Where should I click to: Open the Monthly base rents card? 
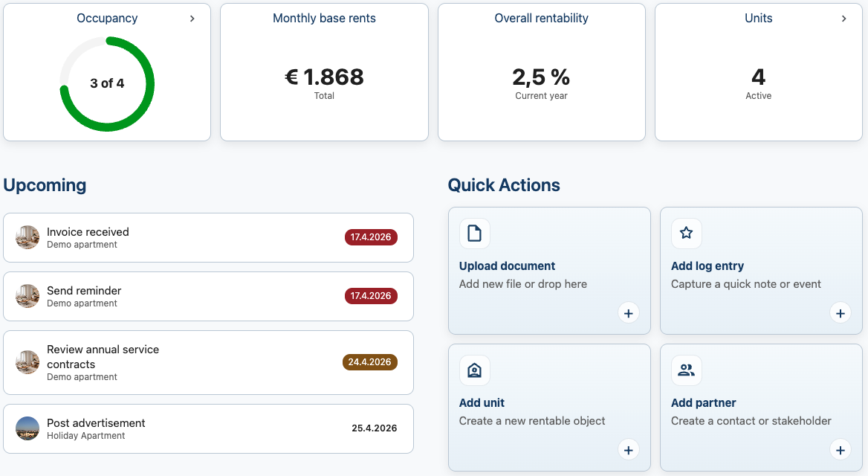coord(324,72)
